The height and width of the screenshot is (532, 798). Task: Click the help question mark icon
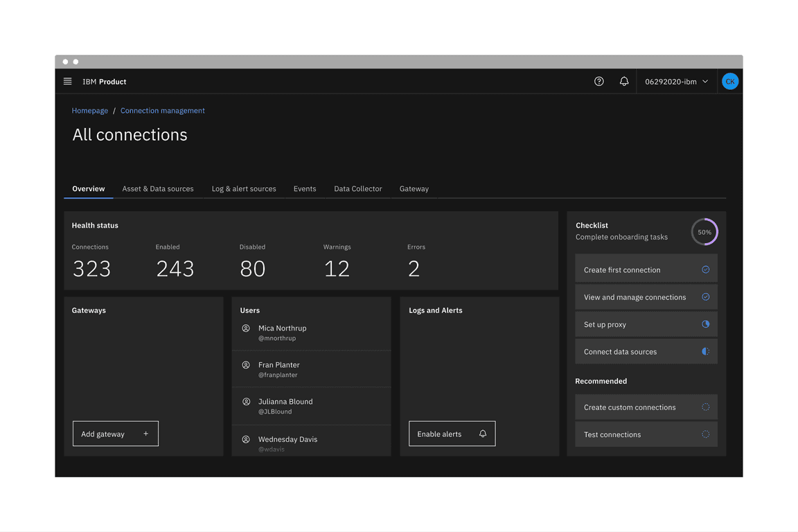coord(599,82)
